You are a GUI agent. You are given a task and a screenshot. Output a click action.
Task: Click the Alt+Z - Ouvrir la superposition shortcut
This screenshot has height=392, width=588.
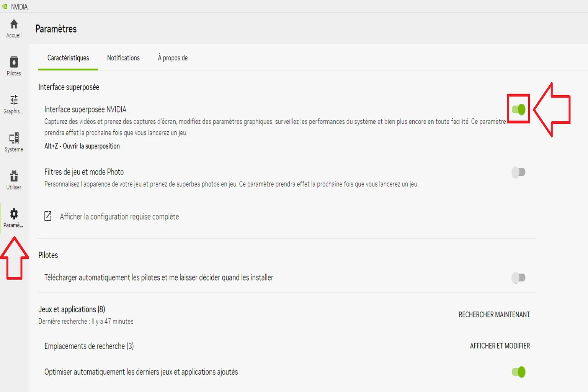(x=82, y=146)
